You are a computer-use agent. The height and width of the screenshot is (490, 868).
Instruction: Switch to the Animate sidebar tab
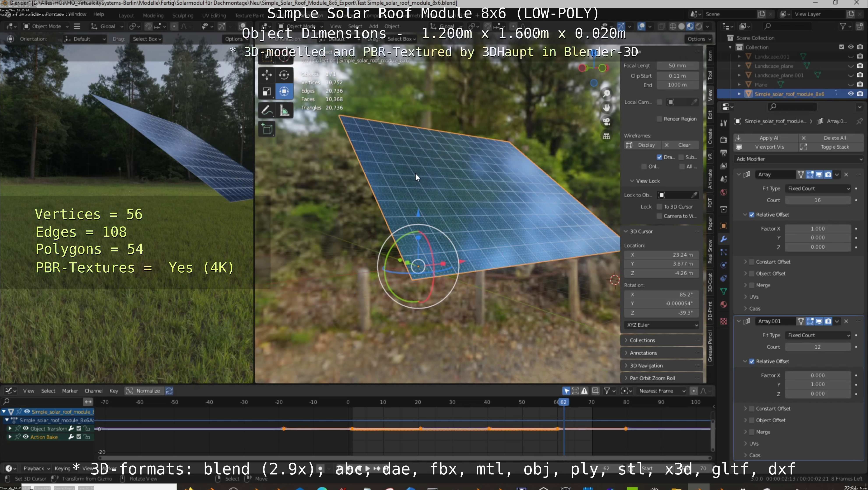710,179
